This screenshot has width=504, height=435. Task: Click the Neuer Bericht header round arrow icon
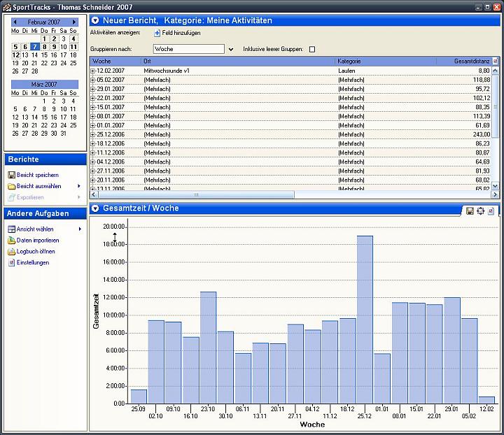tap(95, 20)
